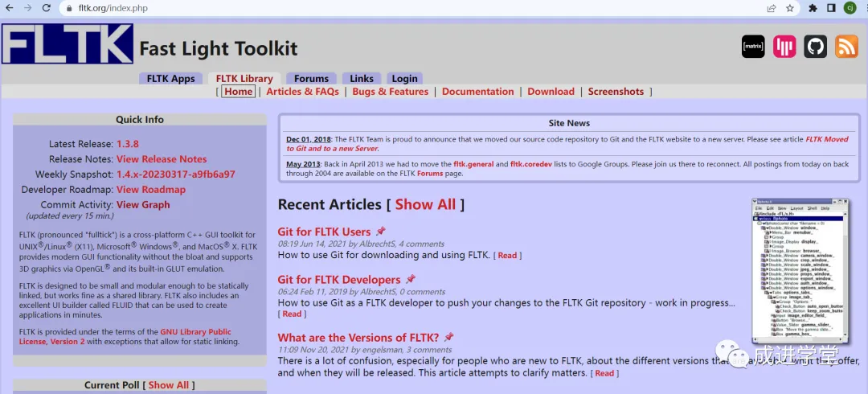This screenshot has width=868, height=394.
Task: Click Show All next to Current Poll
Action: click(168, 385)
